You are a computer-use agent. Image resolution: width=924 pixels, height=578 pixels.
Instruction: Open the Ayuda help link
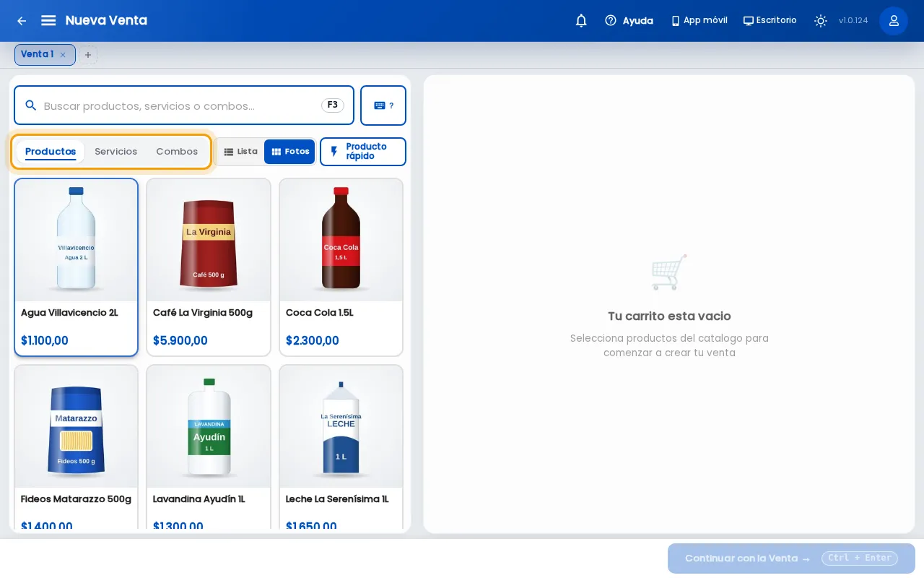[x=629, y=21]
